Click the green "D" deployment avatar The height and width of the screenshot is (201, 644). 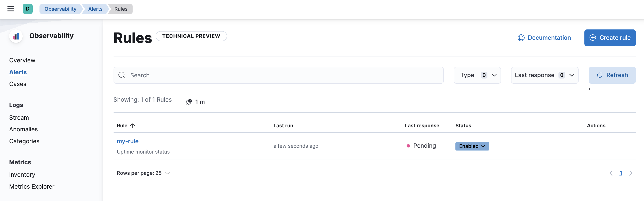(x=28, y=8)
